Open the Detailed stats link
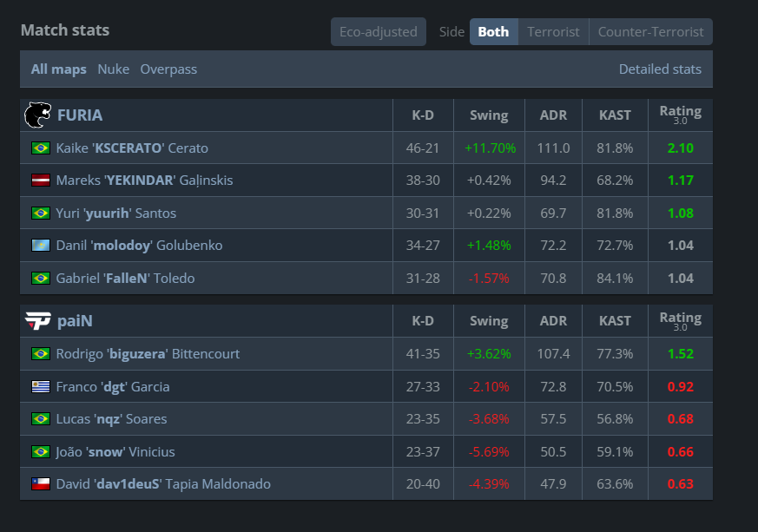The width and height of the screenshot is (758, 532). point(660,69)
